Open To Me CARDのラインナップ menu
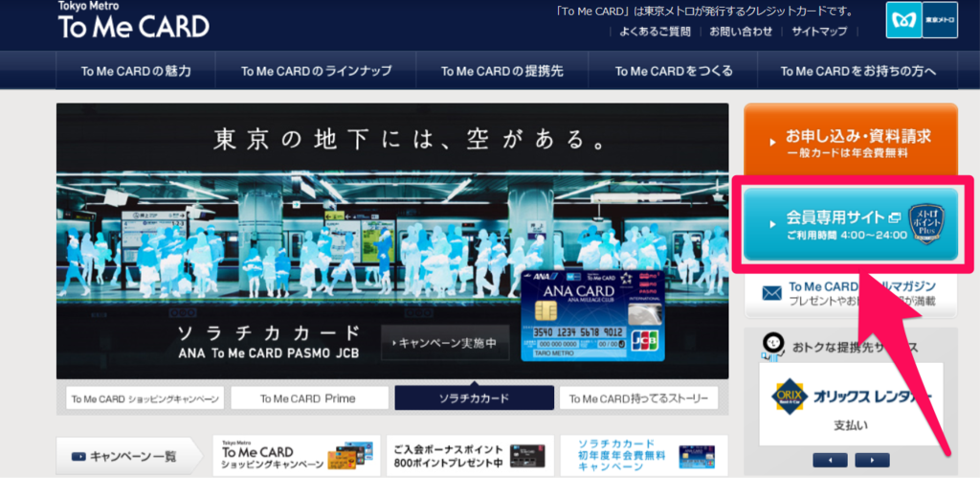The width and height of the screenshot is (980, 478). [x=316, y=71]
